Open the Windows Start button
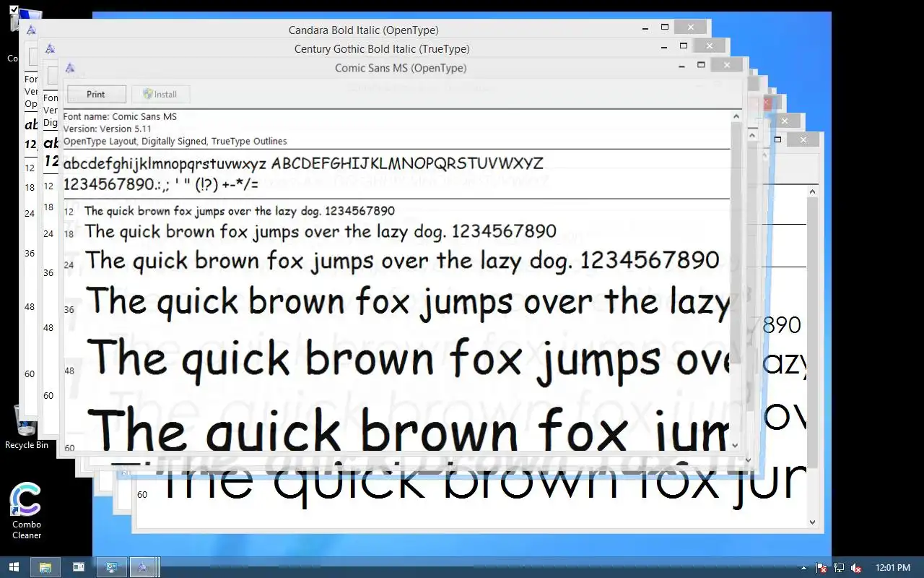Image resolution: width=924 pixels, height=578 pixels. 14,567
